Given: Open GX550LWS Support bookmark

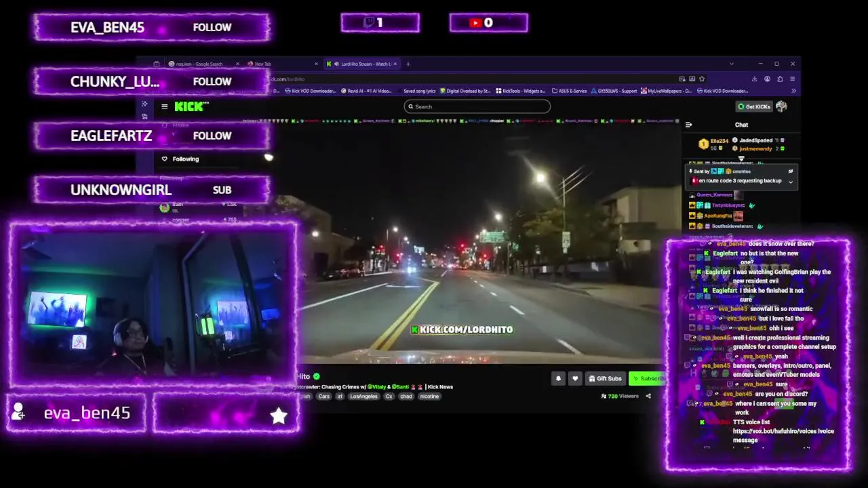Looking at the screenshot, I should click(614, 91).
